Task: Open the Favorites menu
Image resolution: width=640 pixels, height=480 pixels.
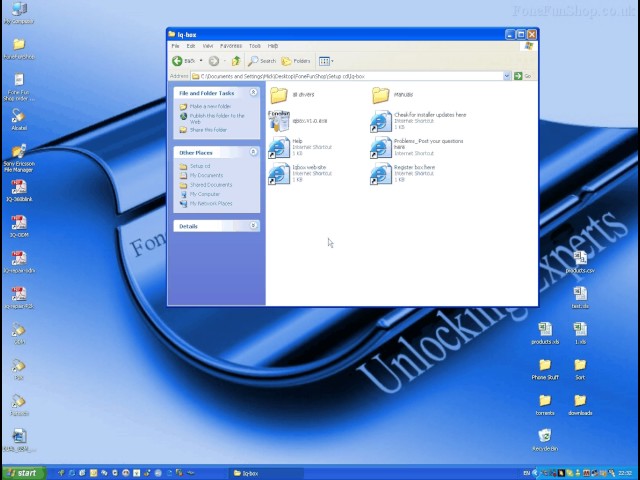Action: (231, 46)
